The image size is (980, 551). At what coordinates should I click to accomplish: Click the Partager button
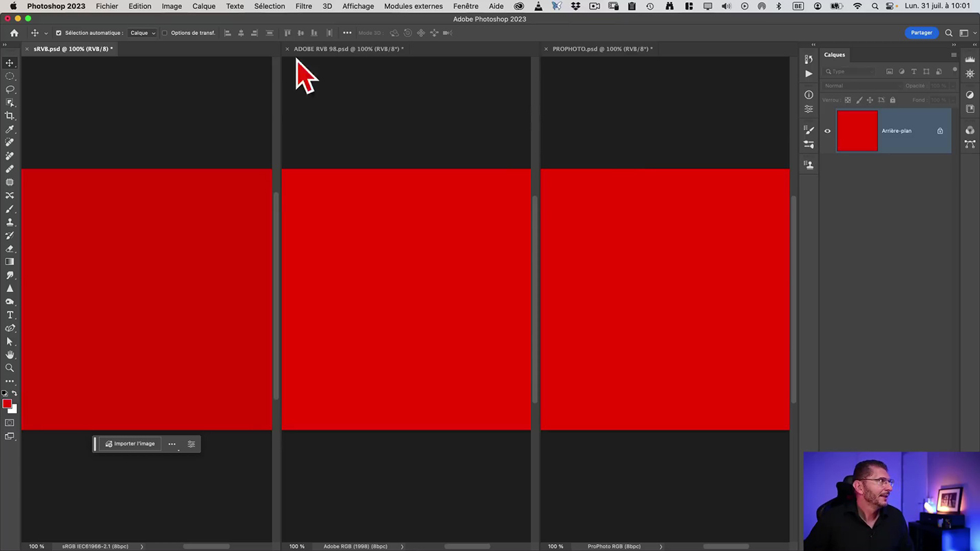[x=921, y=32]
